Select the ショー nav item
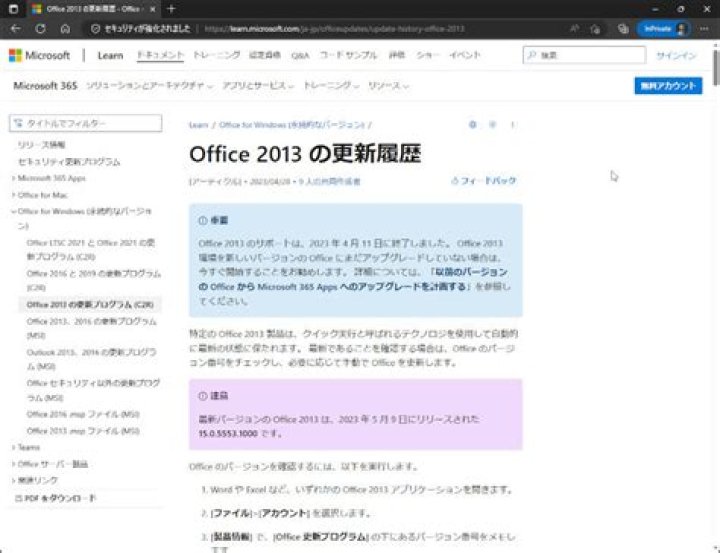This screenshot has width=720, height=553. [428, 55]
